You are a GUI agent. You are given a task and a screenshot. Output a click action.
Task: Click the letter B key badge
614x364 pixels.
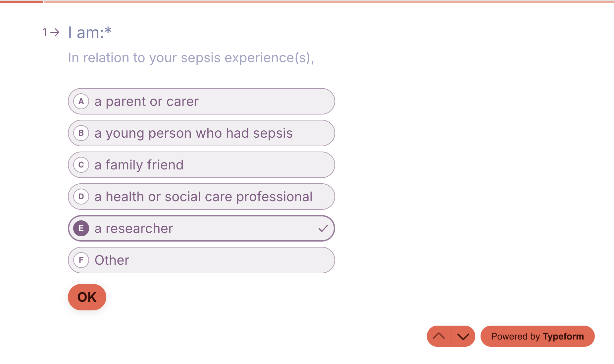pos(81,133)
